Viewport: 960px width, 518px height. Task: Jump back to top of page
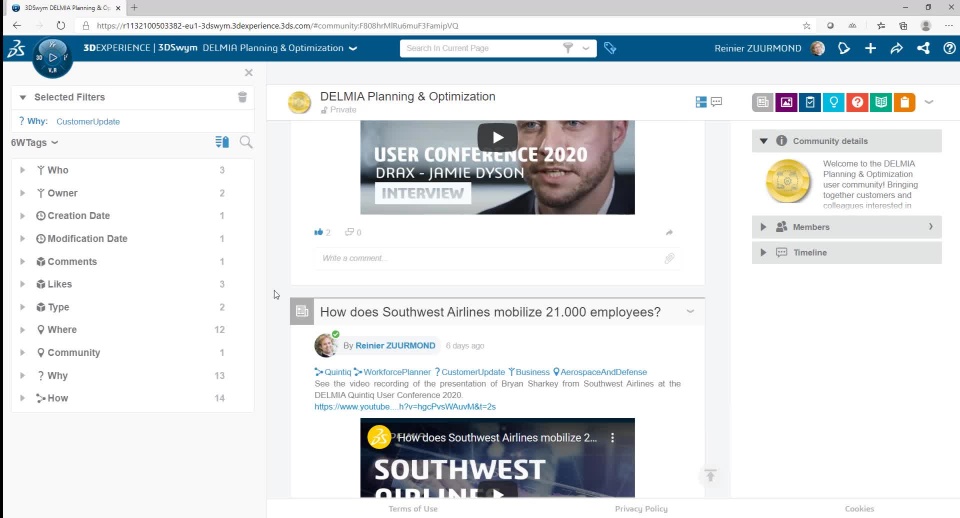pyautogui.click(x=710, y=475)
